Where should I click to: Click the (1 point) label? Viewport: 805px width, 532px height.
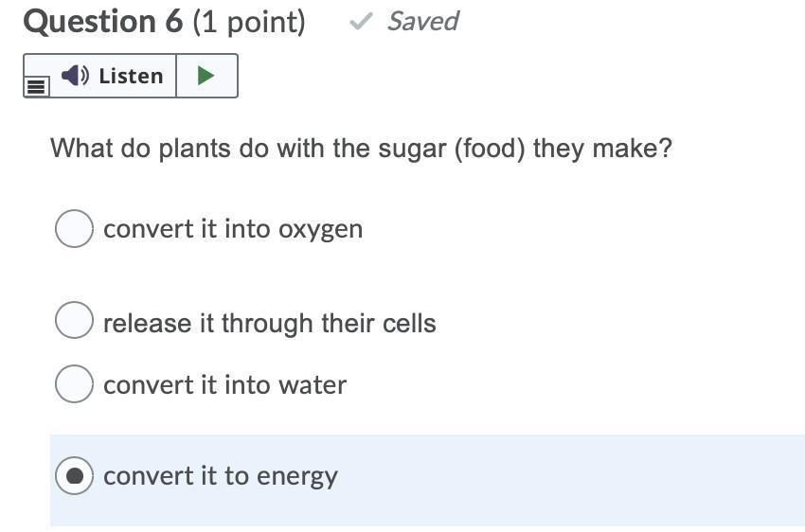pos(249,22)
